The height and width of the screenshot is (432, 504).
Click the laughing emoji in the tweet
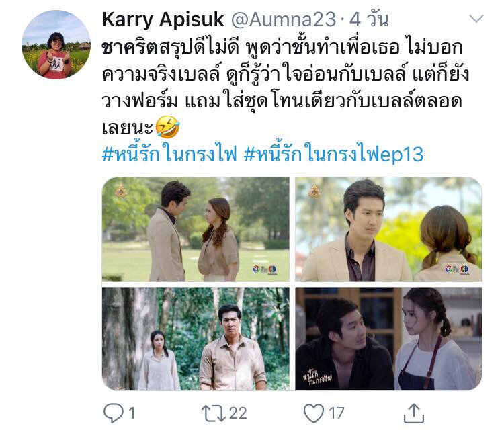tap(167, 127)
